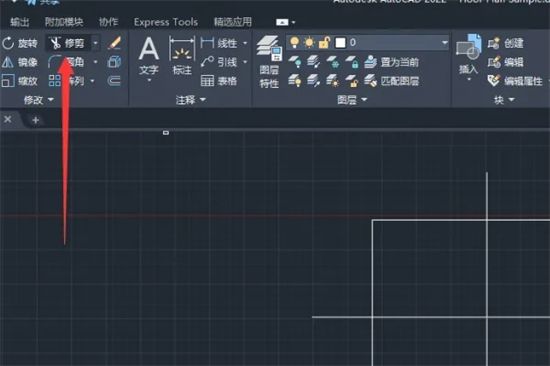Choose the Linear (线性) dimension tool

click(220, 43)
